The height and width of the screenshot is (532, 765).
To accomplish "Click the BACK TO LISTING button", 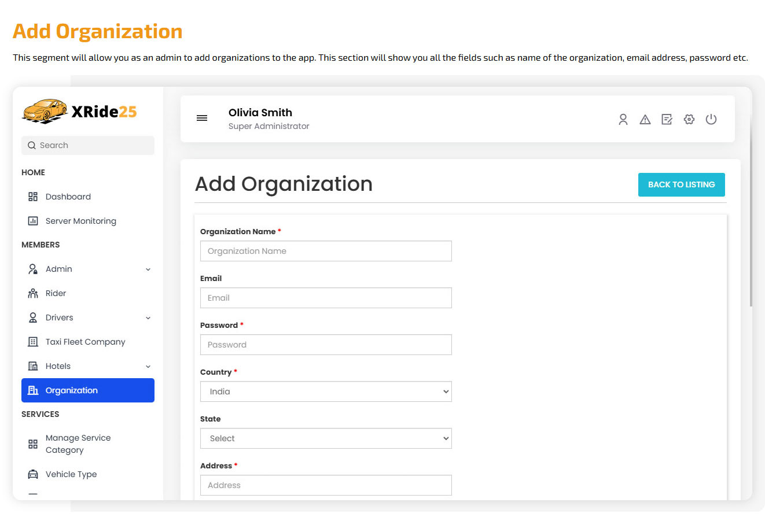I will click(x=681, y=184).
